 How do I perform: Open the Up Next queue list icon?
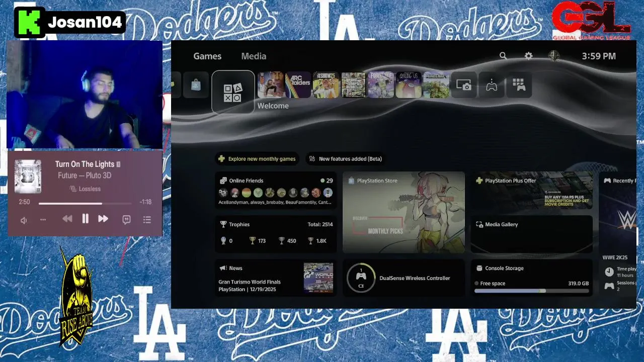click(x=147, y=220)
